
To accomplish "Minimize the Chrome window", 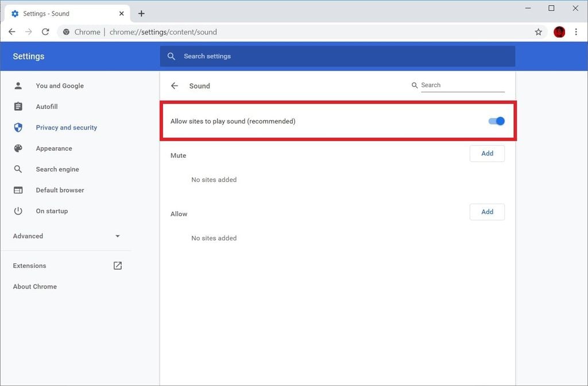I will [x=528, y=8].
